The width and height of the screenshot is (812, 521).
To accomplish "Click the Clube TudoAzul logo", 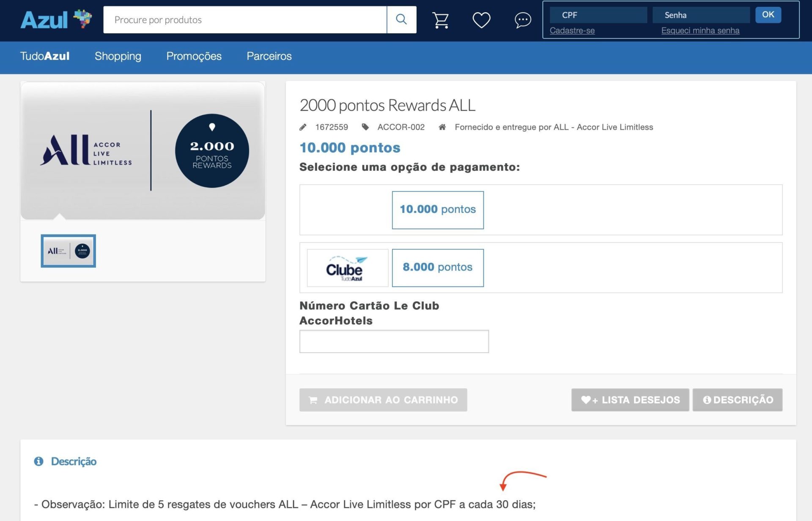I will [348, 268].
